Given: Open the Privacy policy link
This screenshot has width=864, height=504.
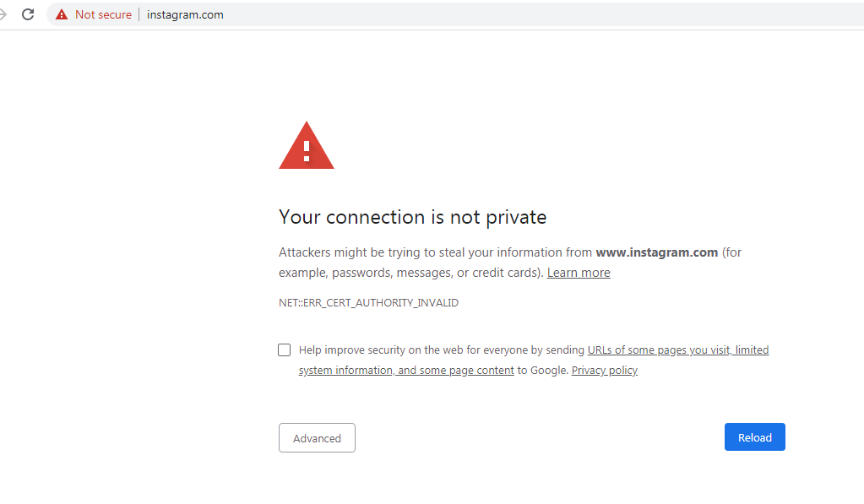Looking at the screenshot, I should [604, 370].
